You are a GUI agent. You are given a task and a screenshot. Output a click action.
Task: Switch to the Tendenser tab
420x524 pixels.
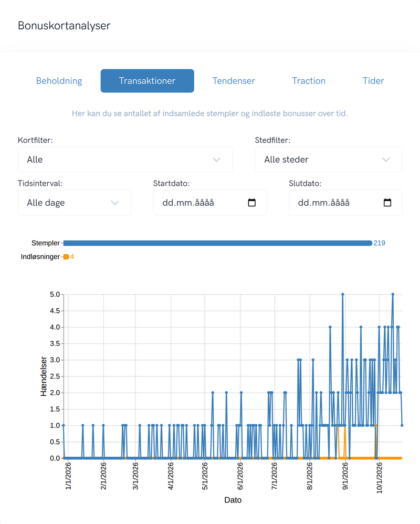click(234, 81)
